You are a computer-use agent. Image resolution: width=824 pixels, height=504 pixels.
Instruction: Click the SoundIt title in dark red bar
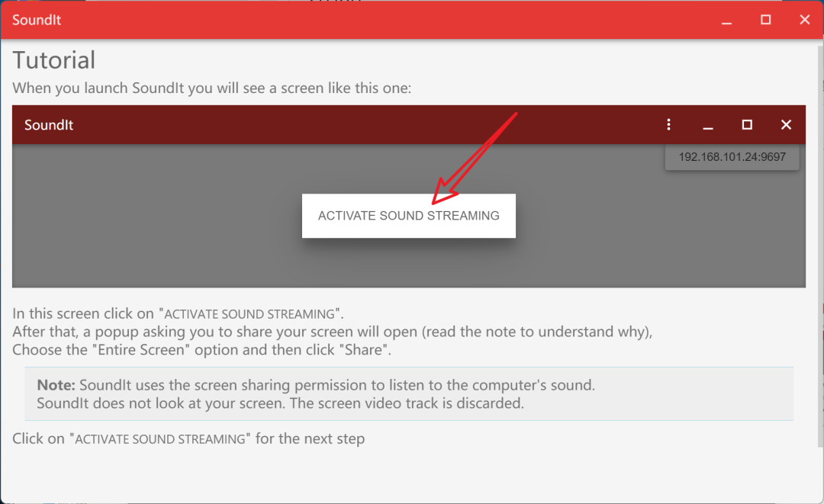pos(49,125)
